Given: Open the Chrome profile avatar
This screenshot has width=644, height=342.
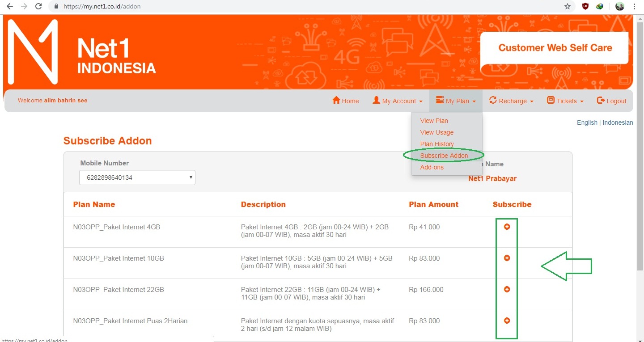Looking at the screenshot, I should pyautogui.click(x=619, y=6).
